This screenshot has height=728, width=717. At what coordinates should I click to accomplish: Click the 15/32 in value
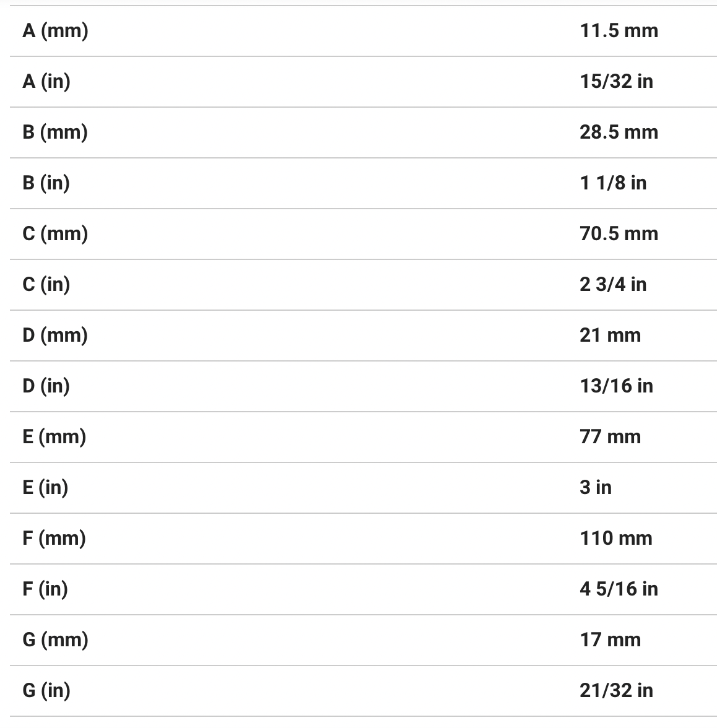pos(616,81)
